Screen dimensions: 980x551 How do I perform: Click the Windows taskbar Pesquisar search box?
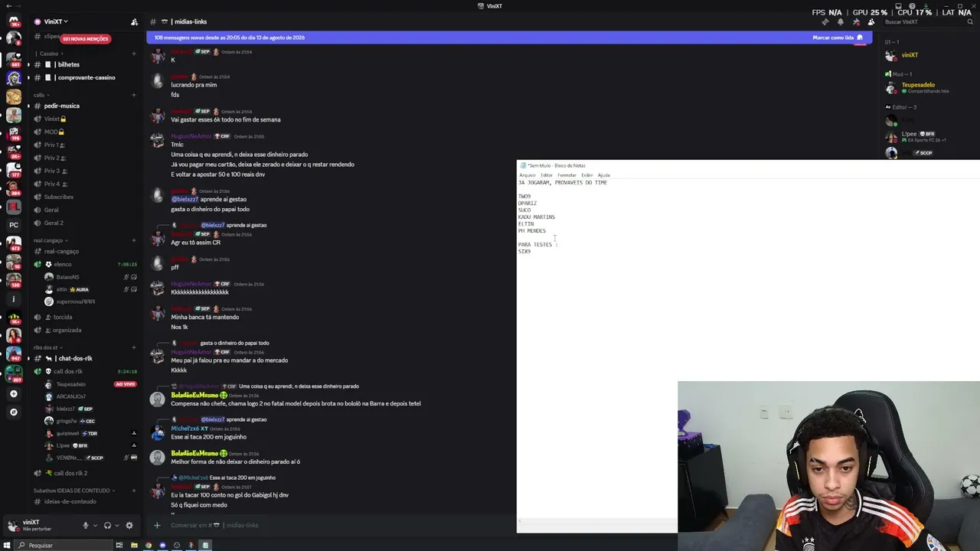click(64, 545)
